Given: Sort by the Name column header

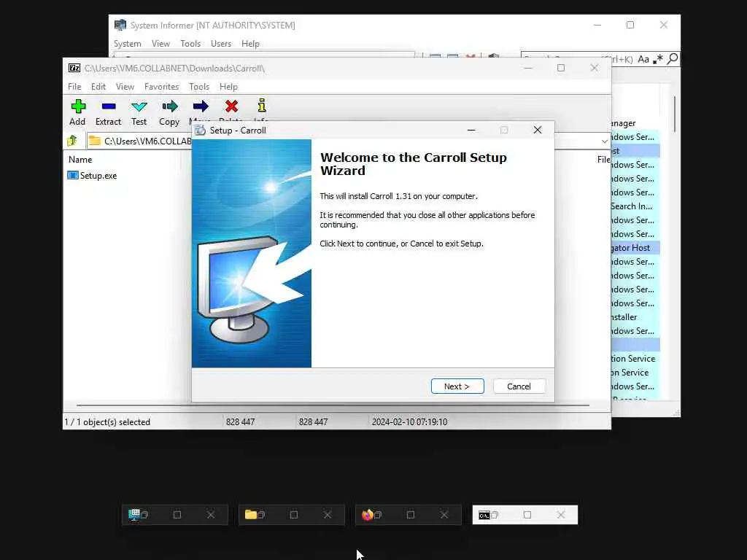Looking at the screenshot, I should click(80, 160).
